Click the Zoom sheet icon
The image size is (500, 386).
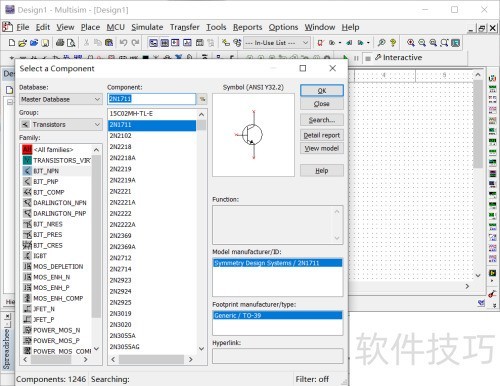coord(444,43)
